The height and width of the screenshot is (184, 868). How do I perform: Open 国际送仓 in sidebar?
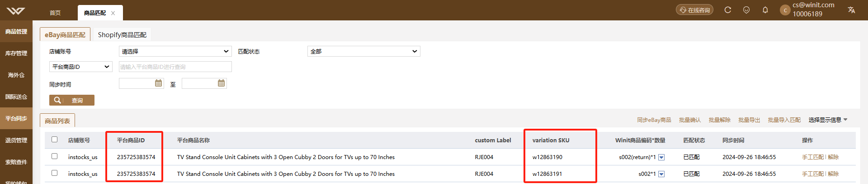click(16, 97)
